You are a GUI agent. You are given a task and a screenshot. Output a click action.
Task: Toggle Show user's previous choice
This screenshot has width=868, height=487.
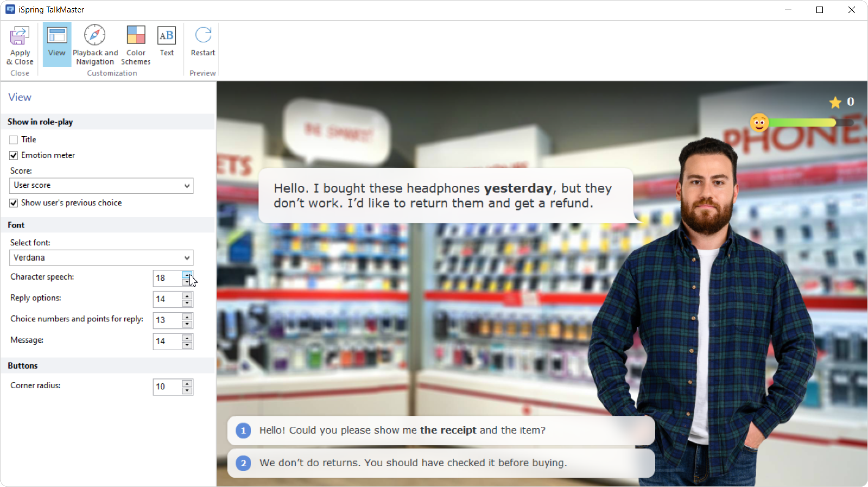(x=14, y=203)
